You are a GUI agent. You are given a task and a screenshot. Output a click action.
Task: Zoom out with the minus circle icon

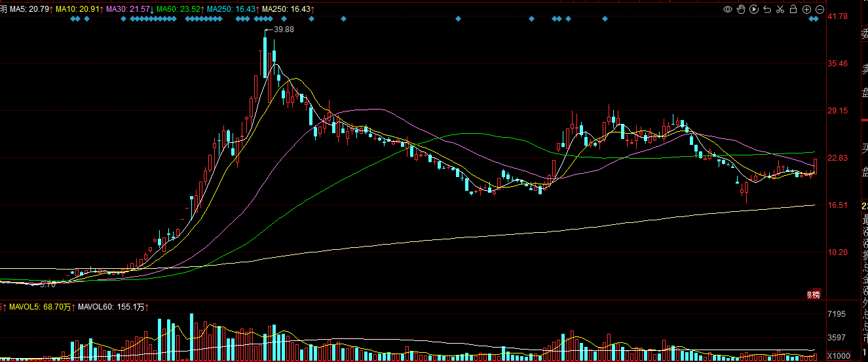tap(820, 9)
